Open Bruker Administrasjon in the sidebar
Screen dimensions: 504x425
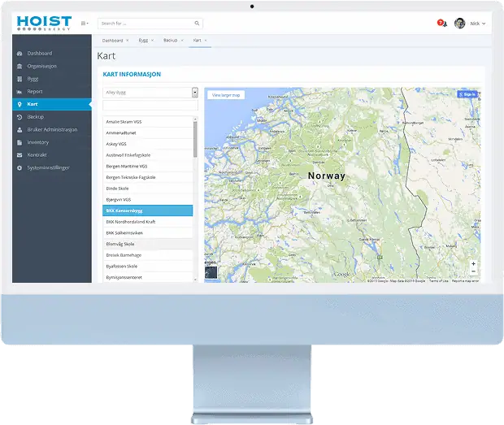click(52, 129)
